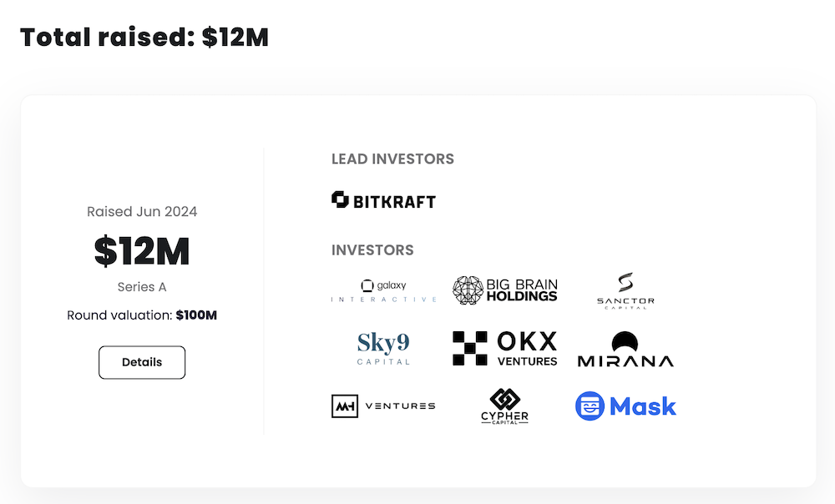
Task: Open the Mask investor logo
Action: [625, 406]
